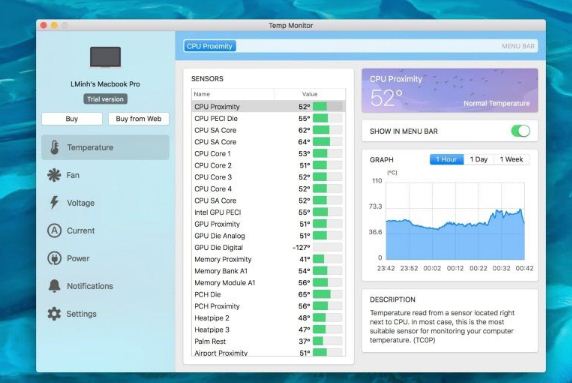Select the Airport Proximity row
The height and width of the screenshot is (383, 572).
click(268, 352)
